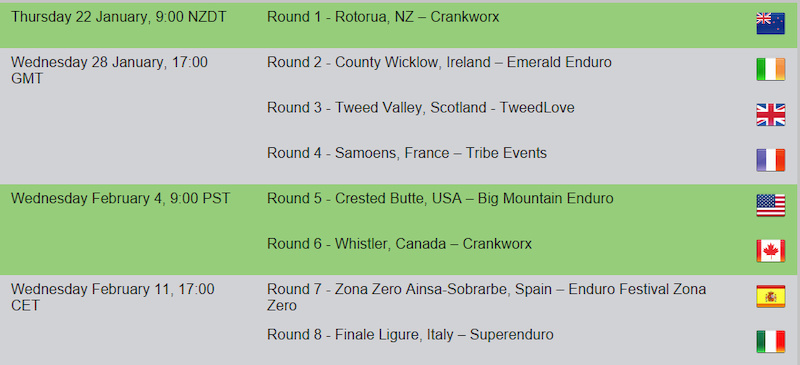This screenshot has height=365, width=800.
Task: Click the Italy flag icon
Action: click(770, 342)
